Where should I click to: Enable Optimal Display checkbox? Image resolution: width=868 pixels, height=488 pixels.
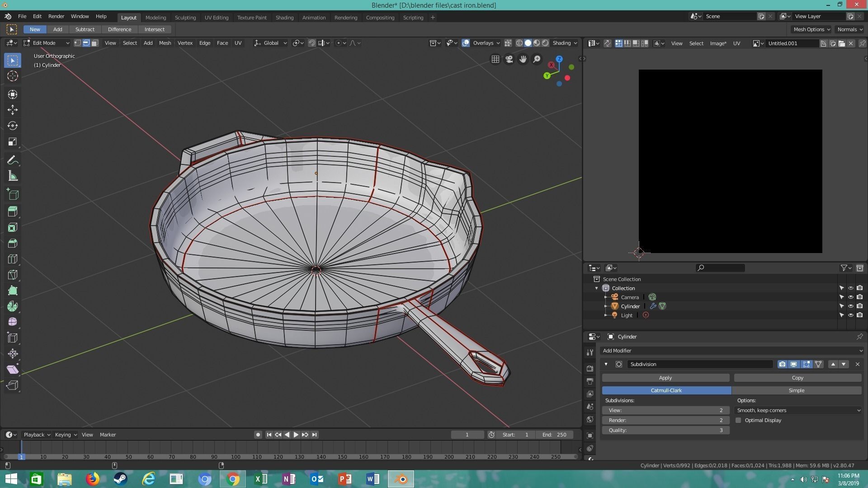738,420
